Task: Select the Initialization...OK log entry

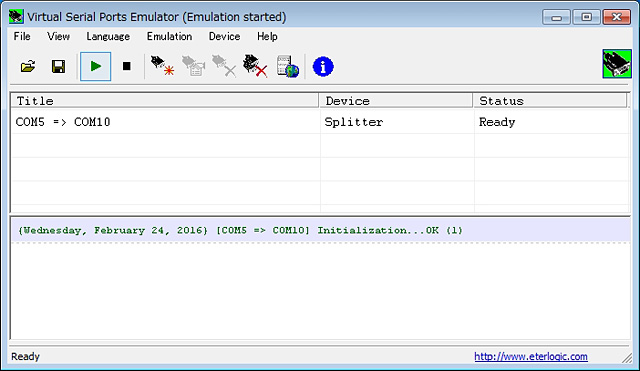Action: click(321, 230)
